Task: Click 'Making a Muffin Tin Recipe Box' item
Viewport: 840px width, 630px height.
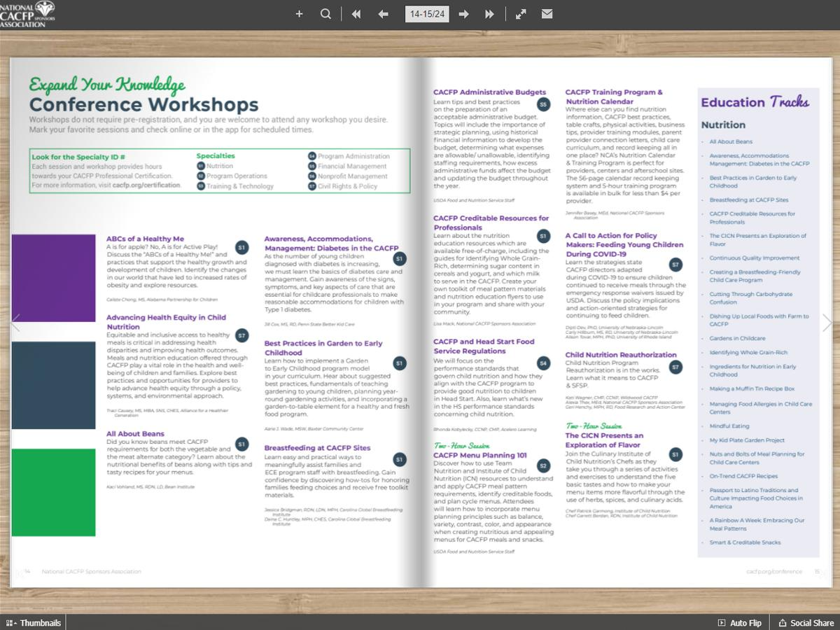Action: pyautogui.click(x=752, y=389)
